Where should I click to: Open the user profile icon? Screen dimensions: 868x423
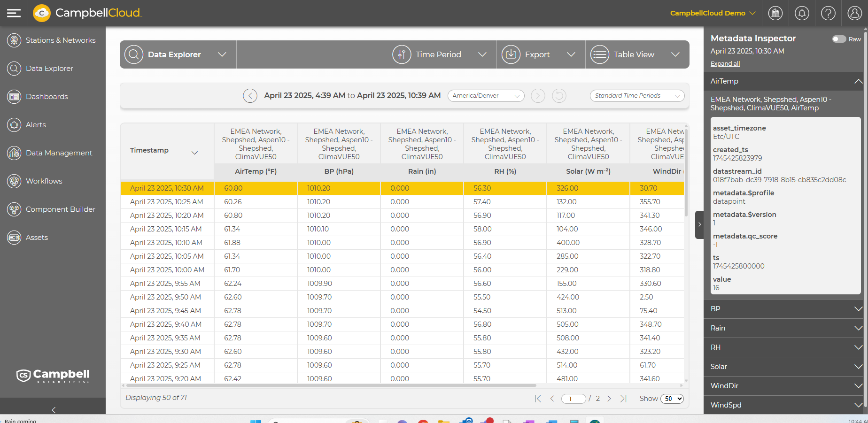pos(854,13)
